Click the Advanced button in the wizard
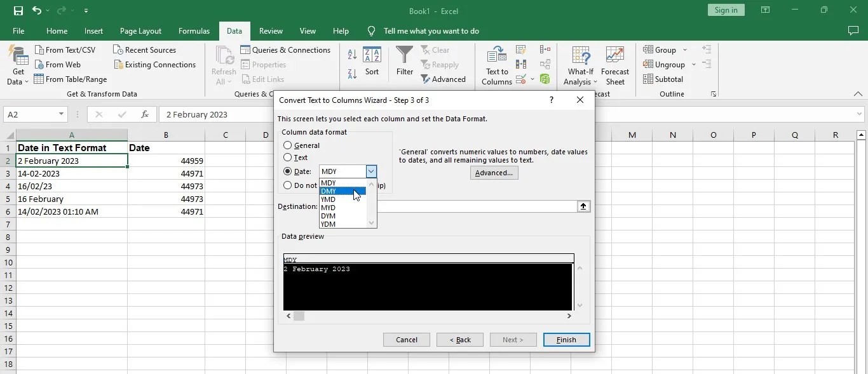Viewport: 868px width, 374px height. [494, 173]
